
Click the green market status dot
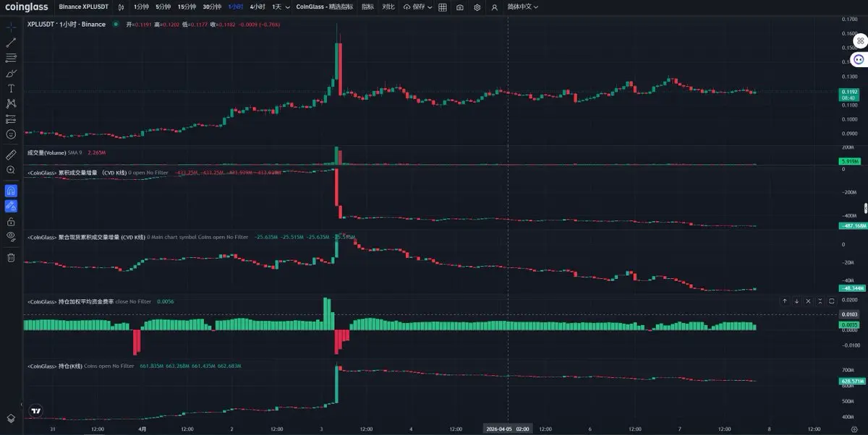click(x=116, y=24)
